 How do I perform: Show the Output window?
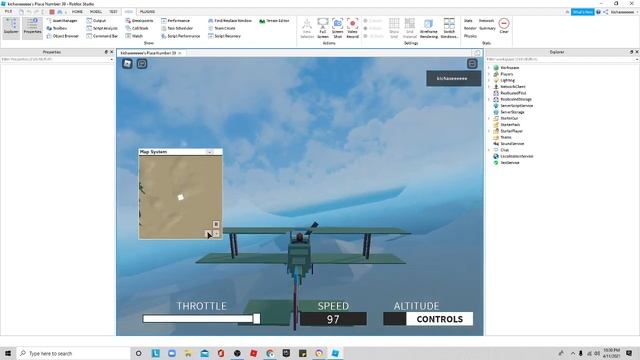[96, 20]
